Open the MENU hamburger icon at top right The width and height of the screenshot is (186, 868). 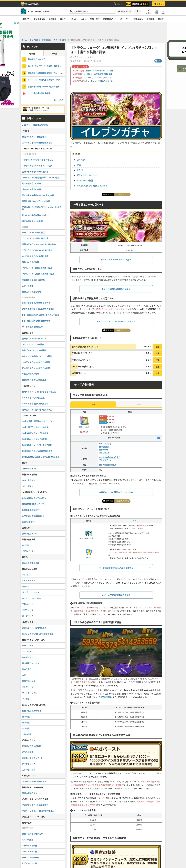(163, 11)
